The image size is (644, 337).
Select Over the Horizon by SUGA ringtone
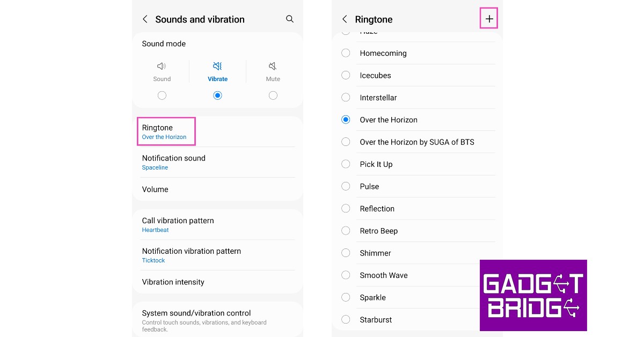tap(346, 142)
